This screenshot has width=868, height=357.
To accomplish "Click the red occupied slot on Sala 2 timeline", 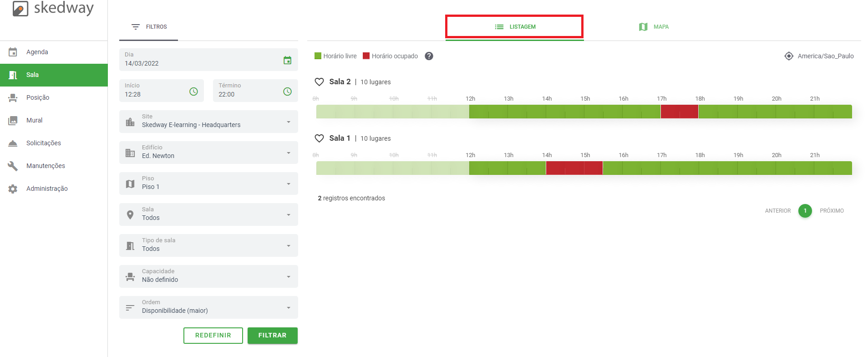I will click(x=679, y=112).
